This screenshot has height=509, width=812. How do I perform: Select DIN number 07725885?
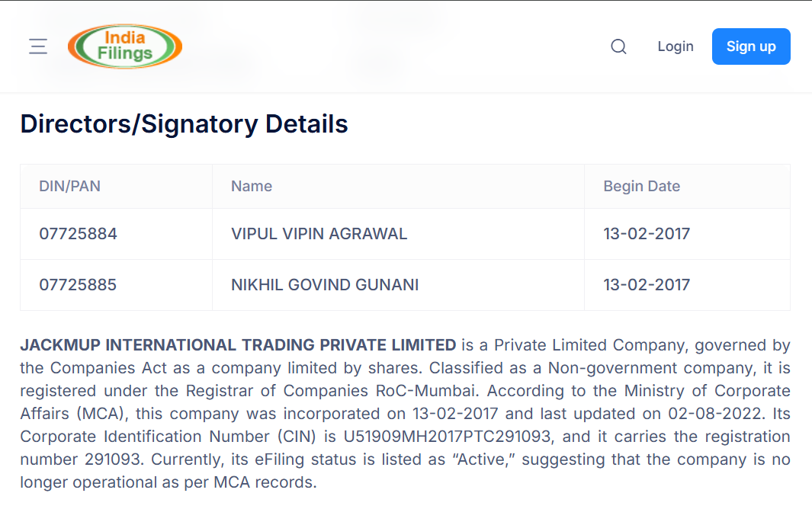pyautogui.click(x=78, y=285)
